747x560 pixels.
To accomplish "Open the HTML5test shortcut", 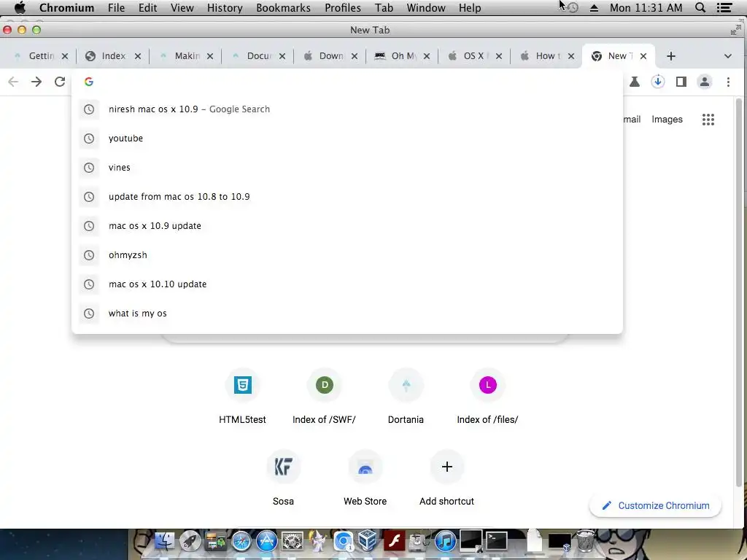I will click(x=242, y=397).
